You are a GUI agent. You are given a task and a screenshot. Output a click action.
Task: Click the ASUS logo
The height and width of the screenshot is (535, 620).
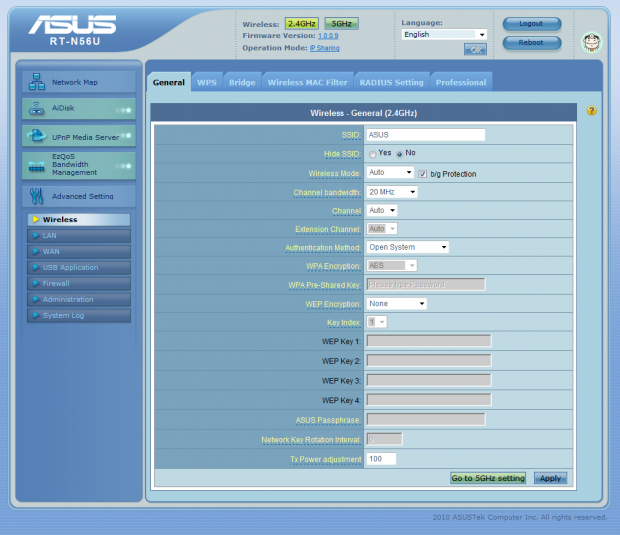point(72,25)
